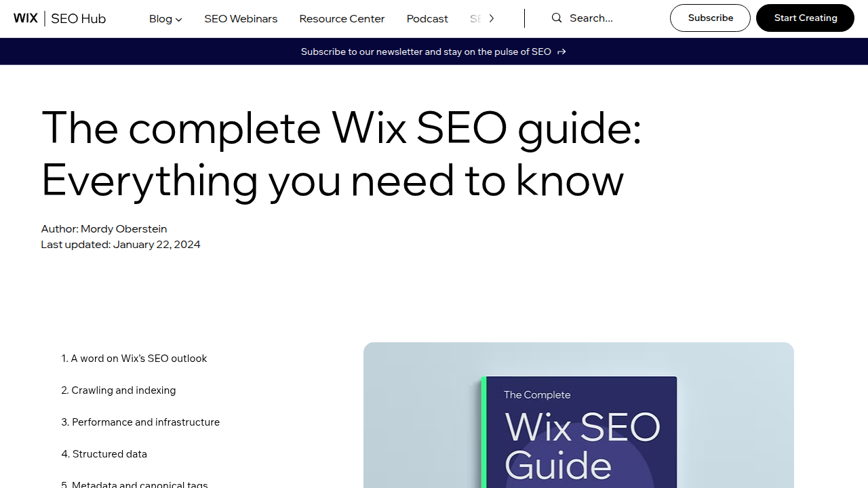This screenshot has height=488, width=868.
Task: Click the search magnifier icon
Action: point(557,18)
